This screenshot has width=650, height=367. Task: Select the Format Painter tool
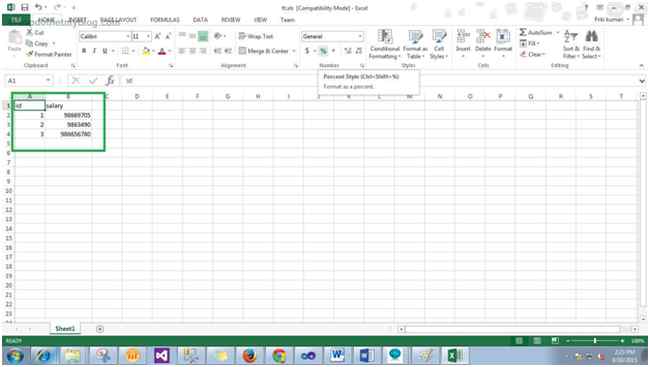pos(49,54)
